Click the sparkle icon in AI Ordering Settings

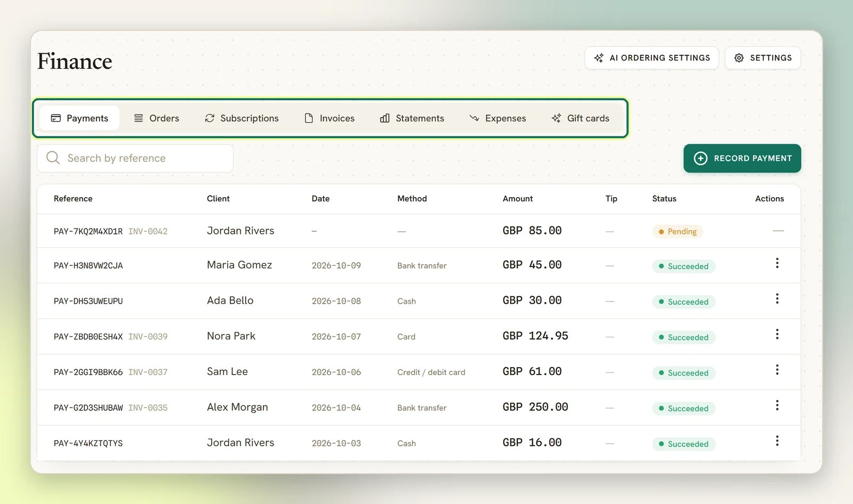point(599,58)
